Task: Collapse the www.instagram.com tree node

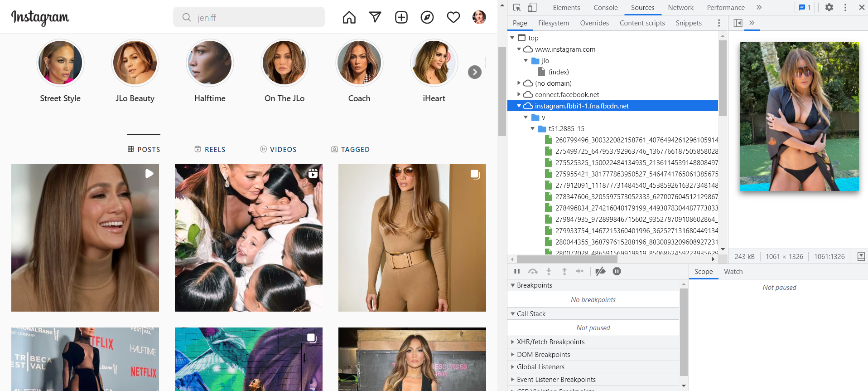Action: (x=519, y=49)
